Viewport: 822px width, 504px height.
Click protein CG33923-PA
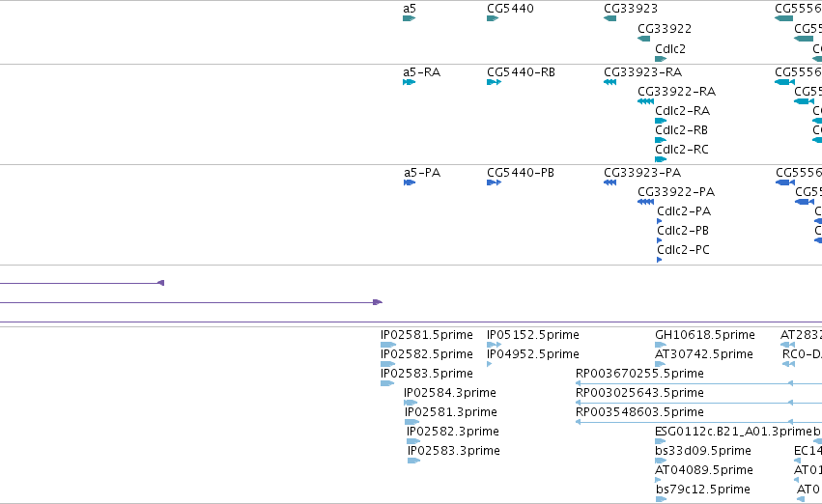coord(609,182)
